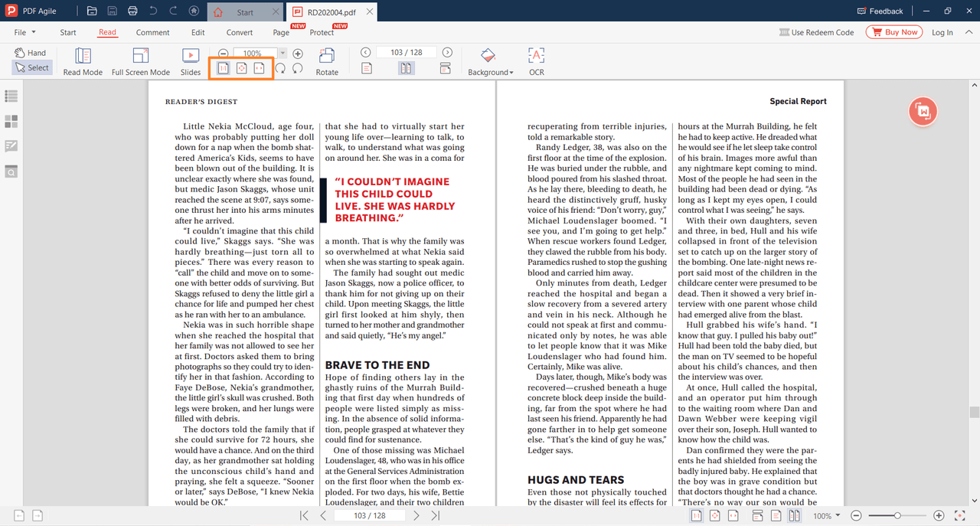Switch to the Convert ribbon tab
Image resolution: width=980 pixels, height=526 pixels.
pyautogui.click(x=239, y=32)
